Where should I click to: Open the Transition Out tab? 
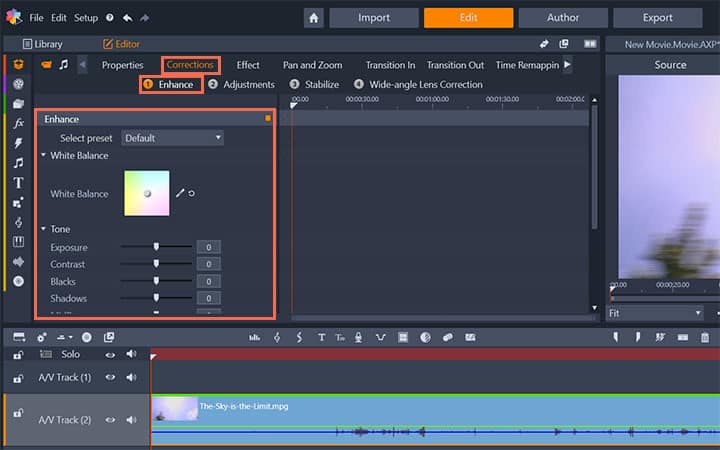click(x=456, y=65)
